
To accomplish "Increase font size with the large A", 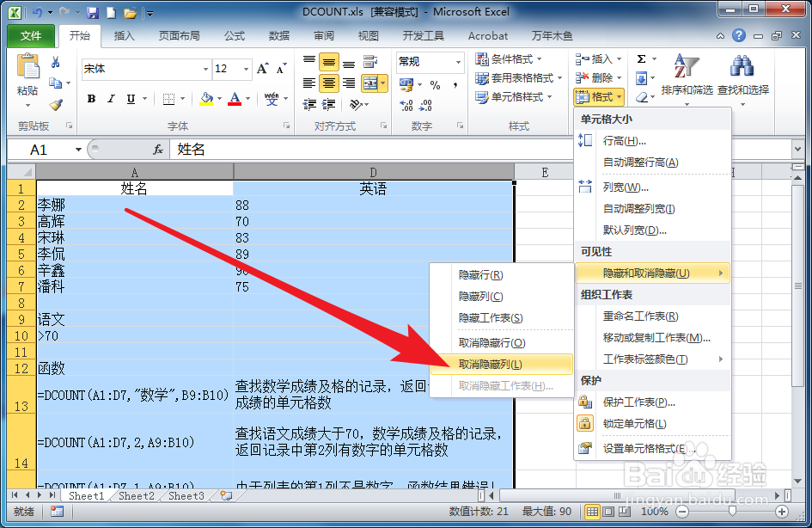I will point(263,69).
